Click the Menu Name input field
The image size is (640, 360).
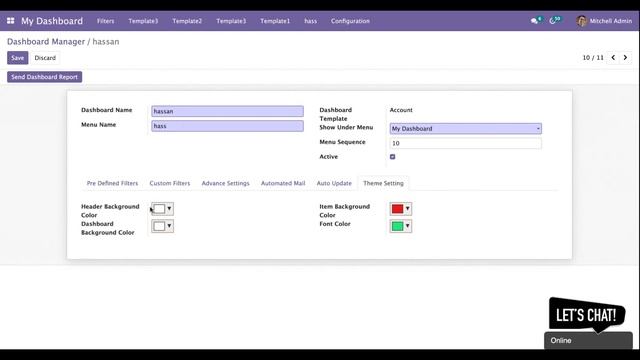click(x=227, y=126)
